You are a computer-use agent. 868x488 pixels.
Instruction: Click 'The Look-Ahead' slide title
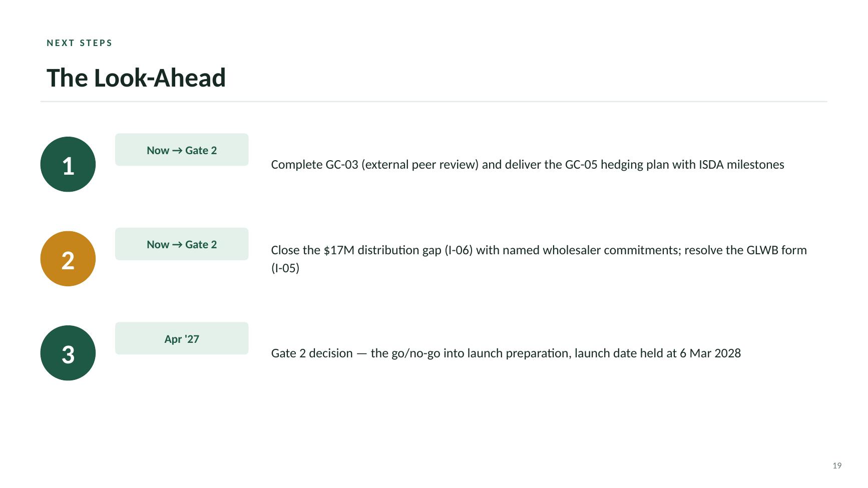click(x=136, y=78)
